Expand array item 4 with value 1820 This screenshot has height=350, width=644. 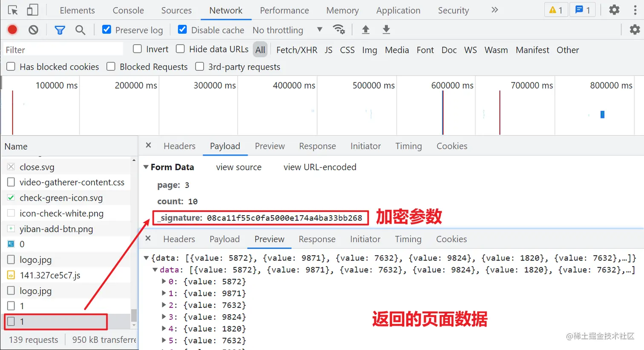pos(164,329)
